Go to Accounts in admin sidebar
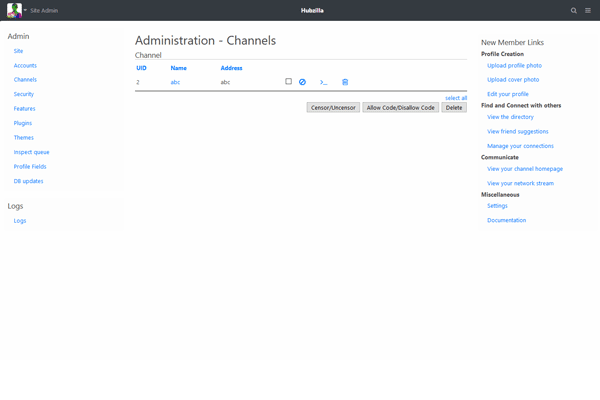This screenshot has width=600, height=400. (25, 65)
